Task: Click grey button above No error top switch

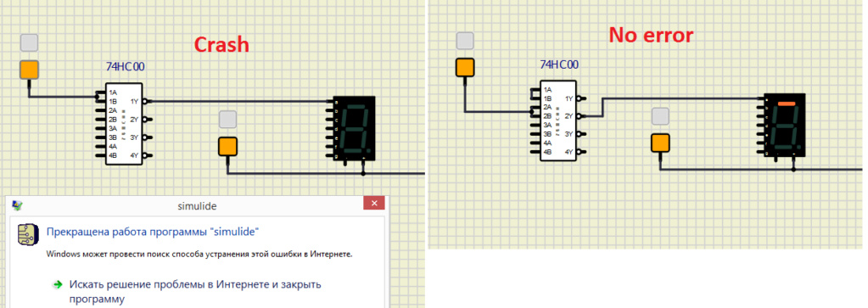Action: point(465,40)
